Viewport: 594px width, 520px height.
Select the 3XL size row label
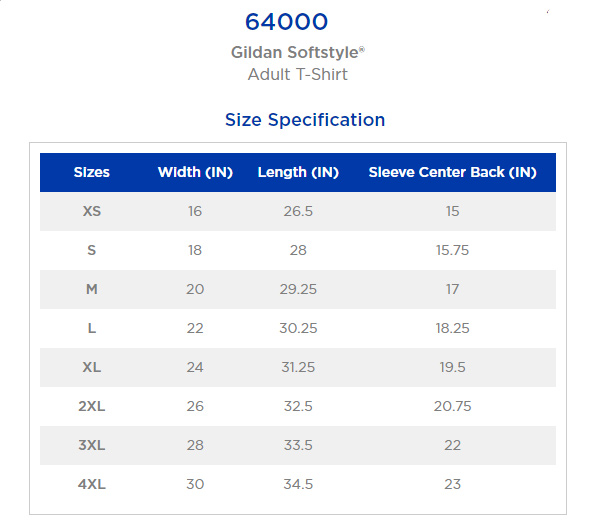(92, 445)
